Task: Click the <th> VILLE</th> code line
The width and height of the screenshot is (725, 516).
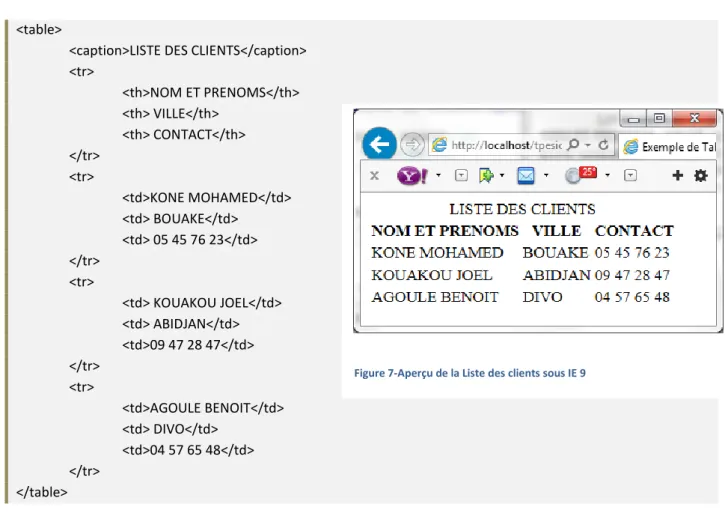Action: pyautogui.click(x=171, y=113)
